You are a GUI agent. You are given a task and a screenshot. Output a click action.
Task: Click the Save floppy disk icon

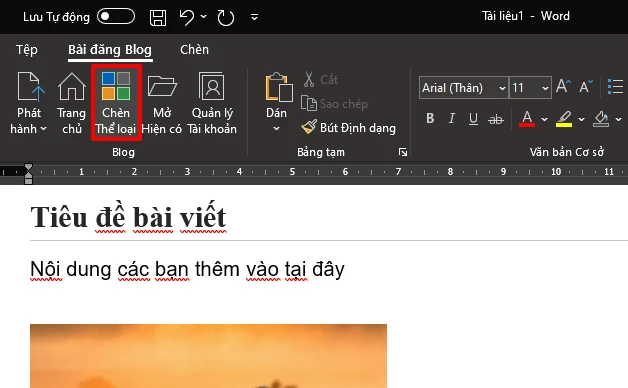tap(158, 18)
